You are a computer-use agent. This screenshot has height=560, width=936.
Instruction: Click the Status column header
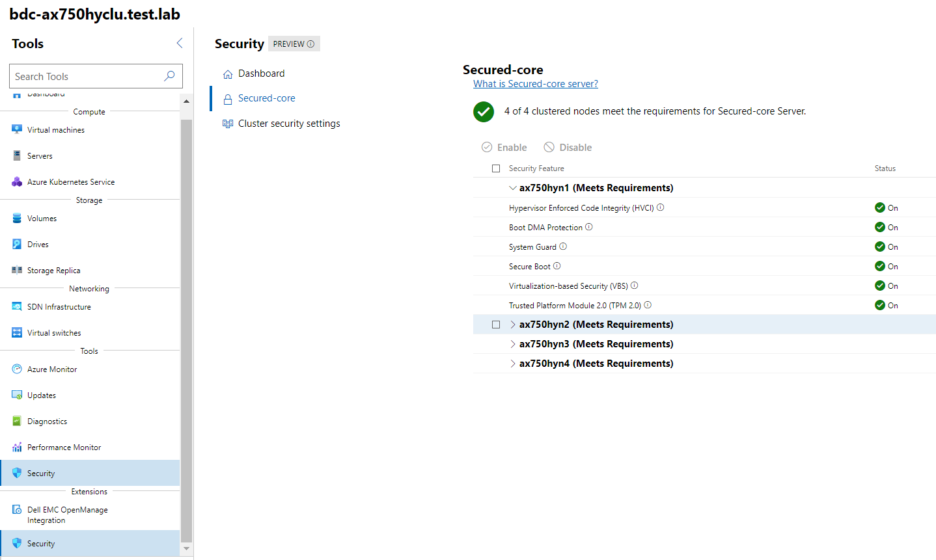click(885, 168)
